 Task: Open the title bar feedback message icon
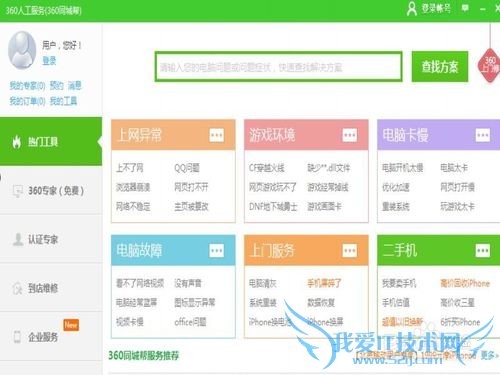(x=465, y=8)
